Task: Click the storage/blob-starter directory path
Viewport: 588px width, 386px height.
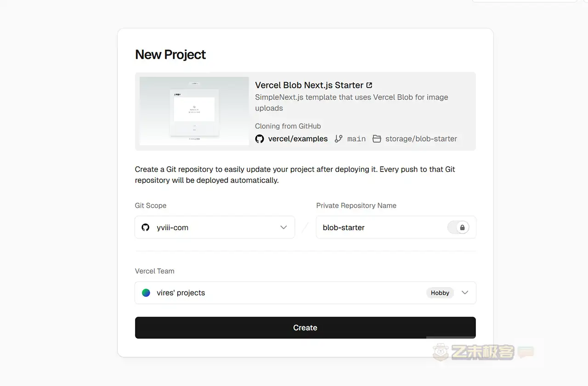Action: coord(421,139)
